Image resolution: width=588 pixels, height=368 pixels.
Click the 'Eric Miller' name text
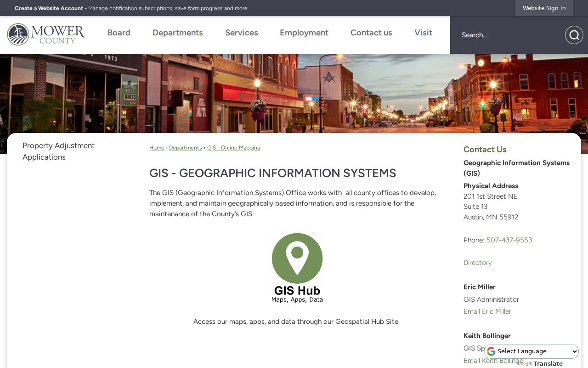(x=480, y=287)
